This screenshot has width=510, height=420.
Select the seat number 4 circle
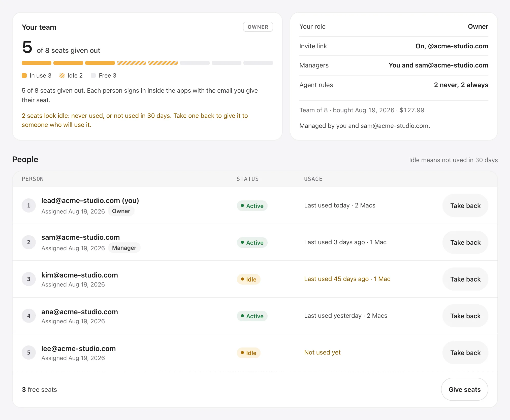click(x=29, y=316)
